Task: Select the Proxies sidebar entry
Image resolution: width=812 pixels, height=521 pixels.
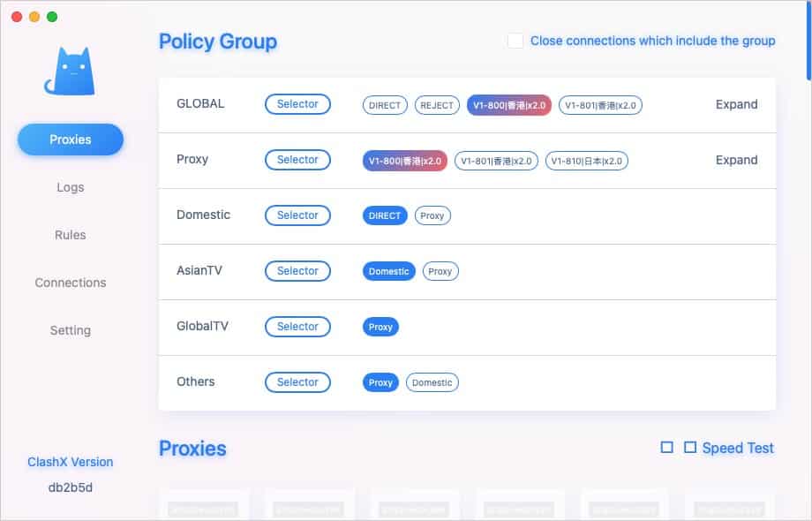Action: (70, 140)
